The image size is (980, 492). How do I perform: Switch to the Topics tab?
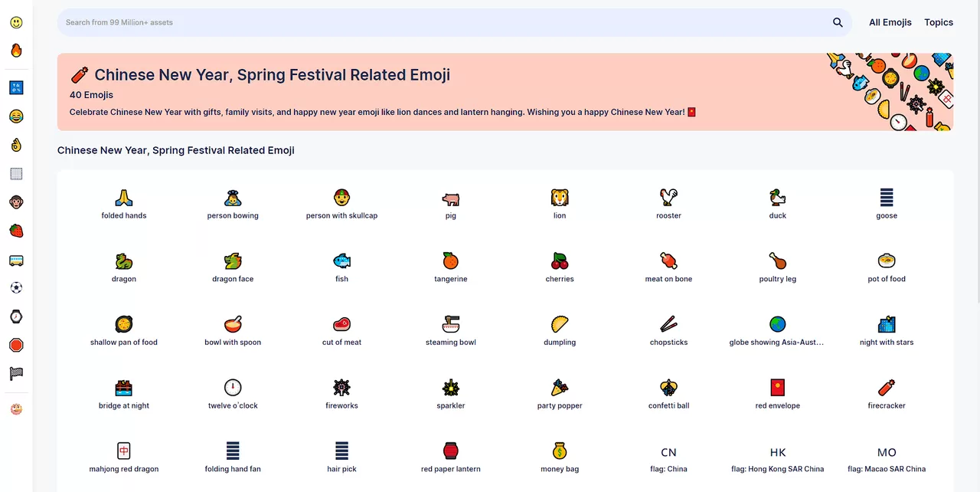coord(939,22)
